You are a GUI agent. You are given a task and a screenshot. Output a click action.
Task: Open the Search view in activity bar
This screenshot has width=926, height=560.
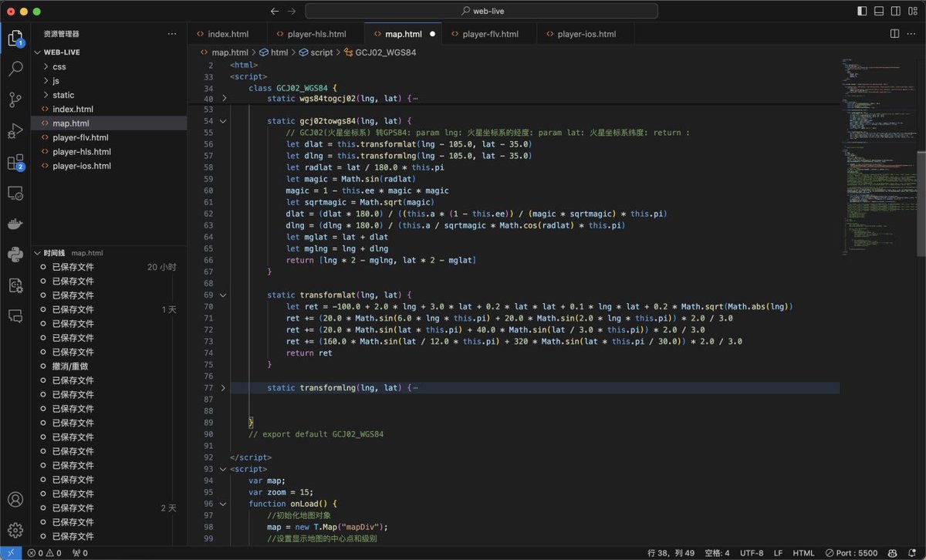[x=15, y=69]
